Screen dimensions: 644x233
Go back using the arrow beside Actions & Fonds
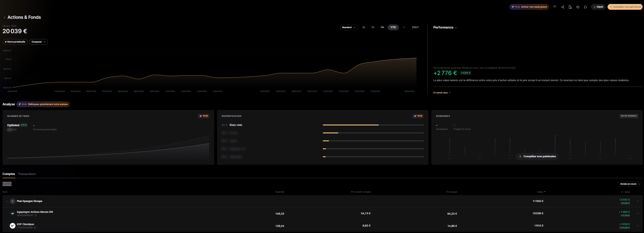tap(4, 17)
